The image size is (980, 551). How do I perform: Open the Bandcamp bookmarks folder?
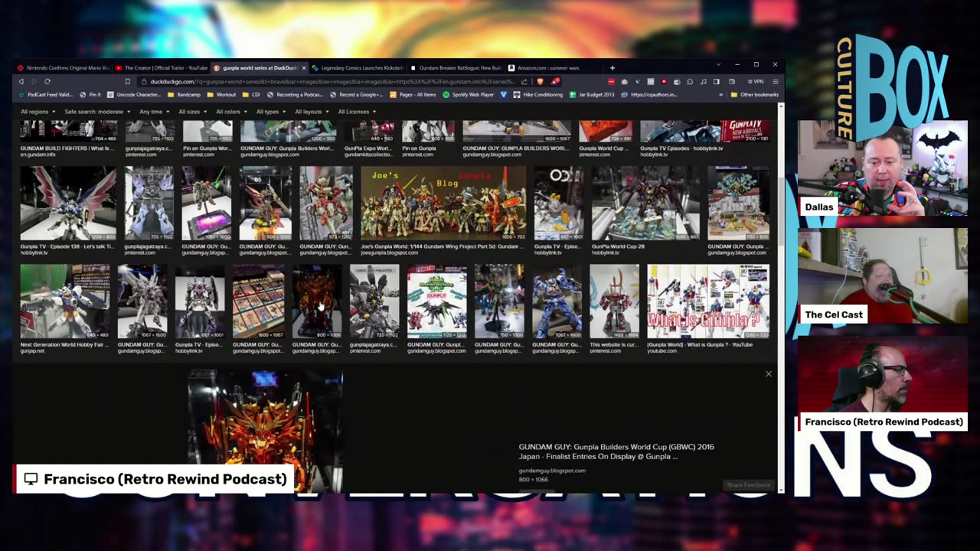(184, 95)
